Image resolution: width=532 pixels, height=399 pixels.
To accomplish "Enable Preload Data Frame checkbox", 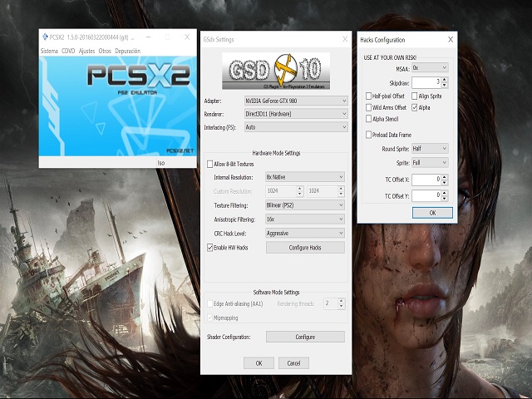I will [368, 135].
